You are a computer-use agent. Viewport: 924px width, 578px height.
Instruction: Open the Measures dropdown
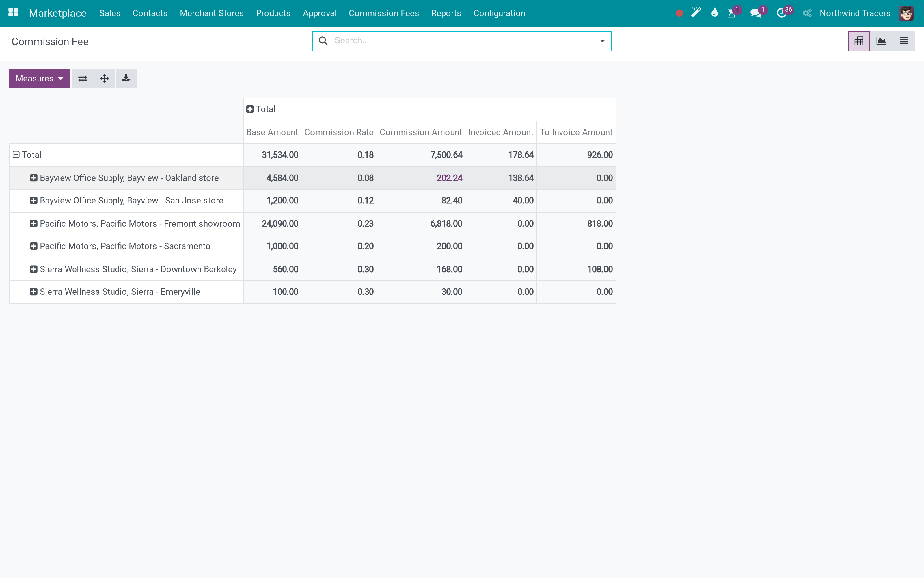click(39, 79)
